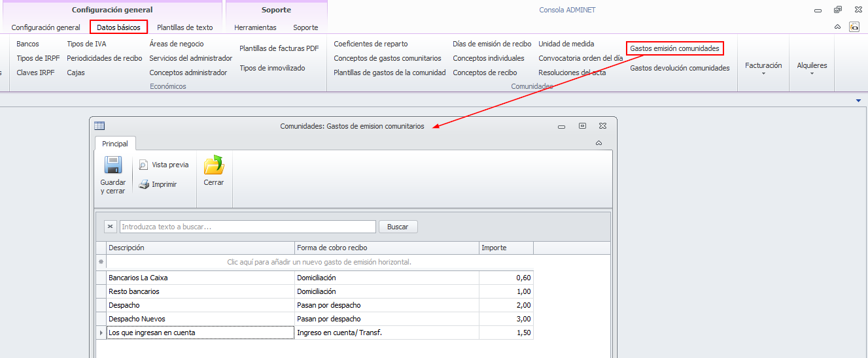This screenshot has height=358, width=868.
Task: Open Cajas in the ribbon
Action: tap(76, 73)
